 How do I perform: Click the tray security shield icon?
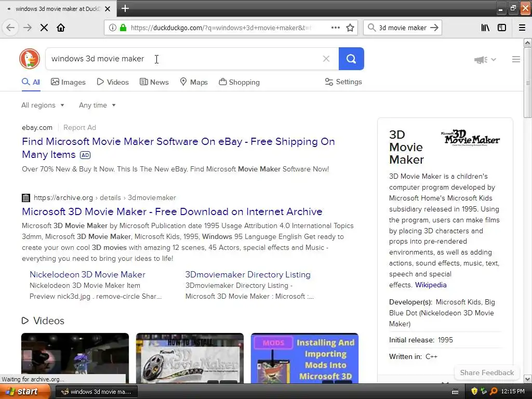tap(474, 392)
